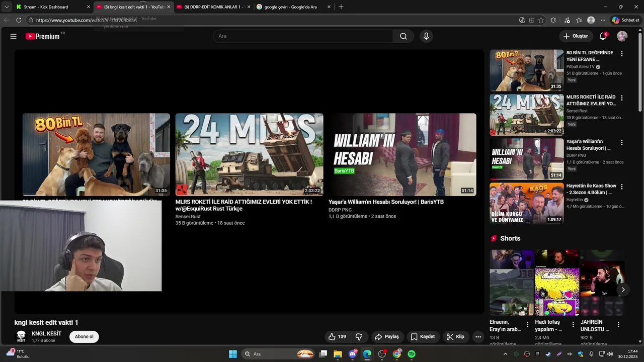Click the Klip clip button
This screenshot has width=644, height=362.
455,337
